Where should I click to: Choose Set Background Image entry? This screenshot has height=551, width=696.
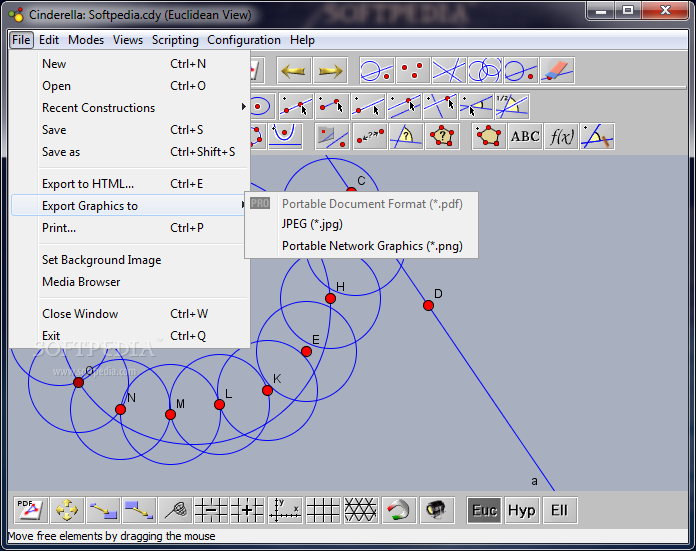130,260
